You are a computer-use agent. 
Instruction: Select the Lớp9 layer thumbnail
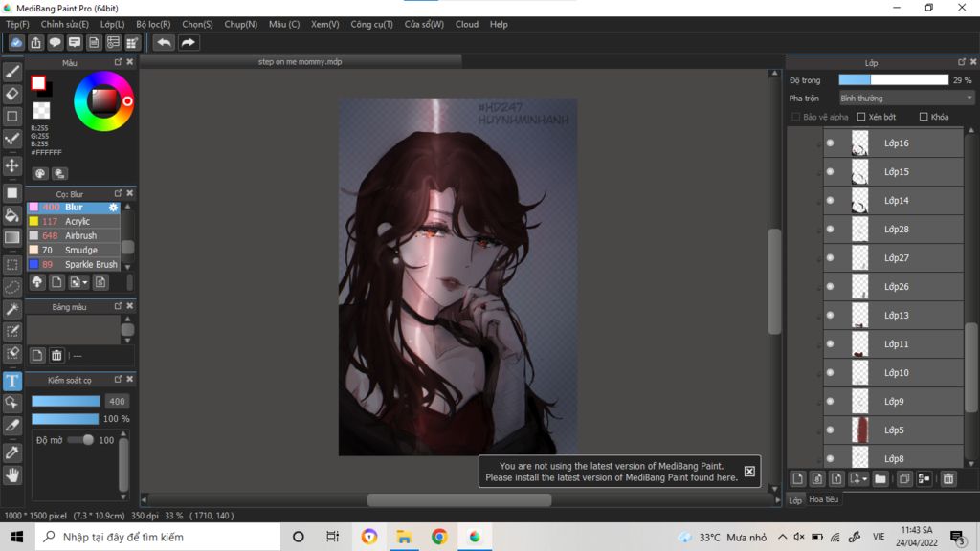(x=860, y=401)
